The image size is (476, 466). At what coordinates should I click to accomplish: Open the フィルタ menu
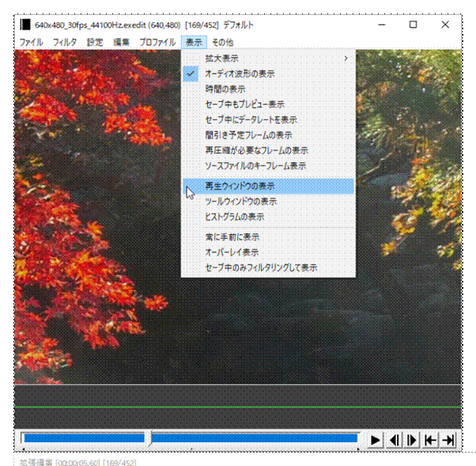pos(65,42)
